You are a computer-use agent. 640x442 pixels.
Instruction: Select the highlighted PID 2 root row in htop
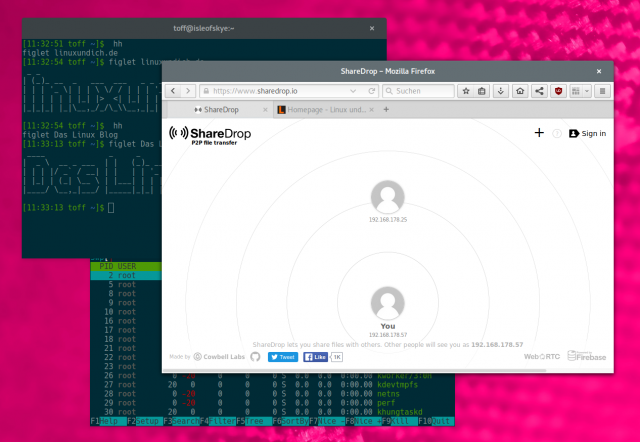[126, 275]
